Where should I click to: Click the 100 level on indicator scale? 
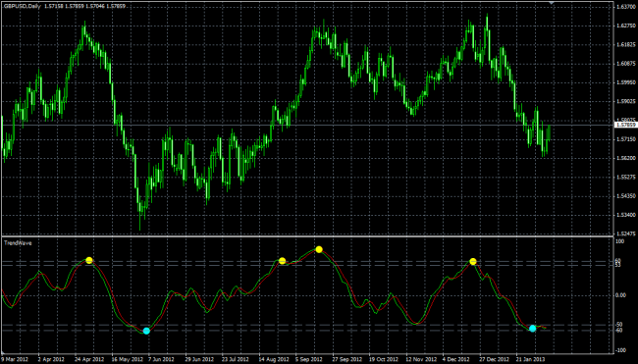620,241
